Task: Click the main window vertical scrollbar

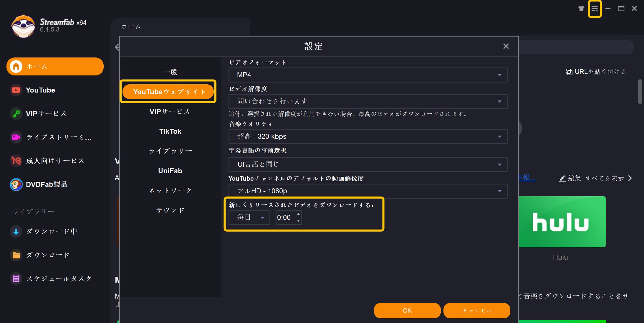Action: pos(640,92)
